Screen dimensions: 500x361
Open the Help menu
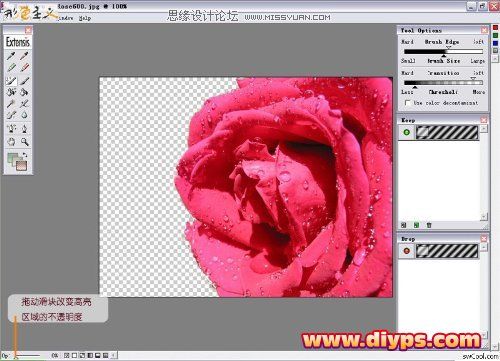click(85, 18)
